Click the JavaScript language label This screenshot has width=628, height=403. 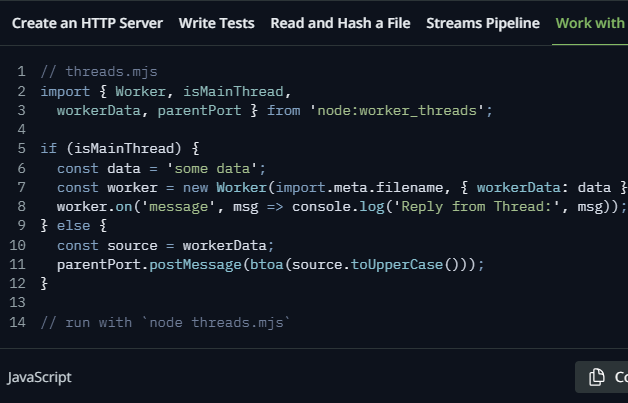point(39,377)
